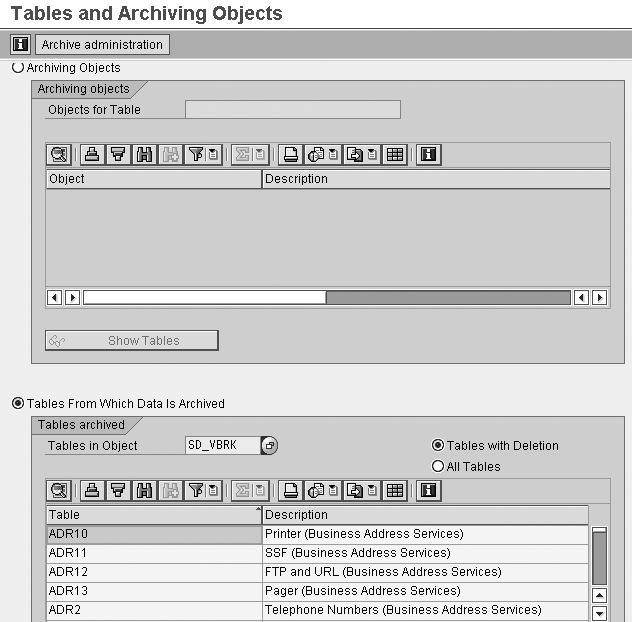
Task: Choose the Tables with Deletion radio option
Action: tap(438, 445)
